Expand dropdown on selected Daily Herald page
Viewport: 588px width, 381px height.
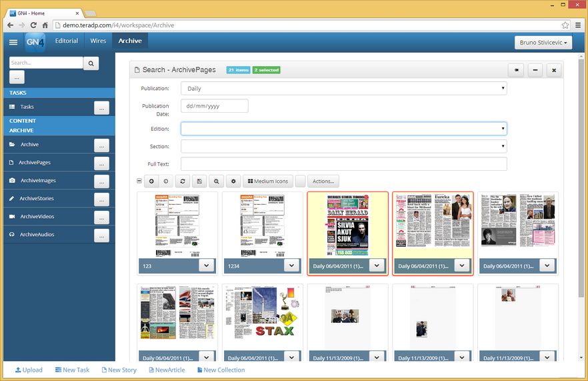[377, 266]
